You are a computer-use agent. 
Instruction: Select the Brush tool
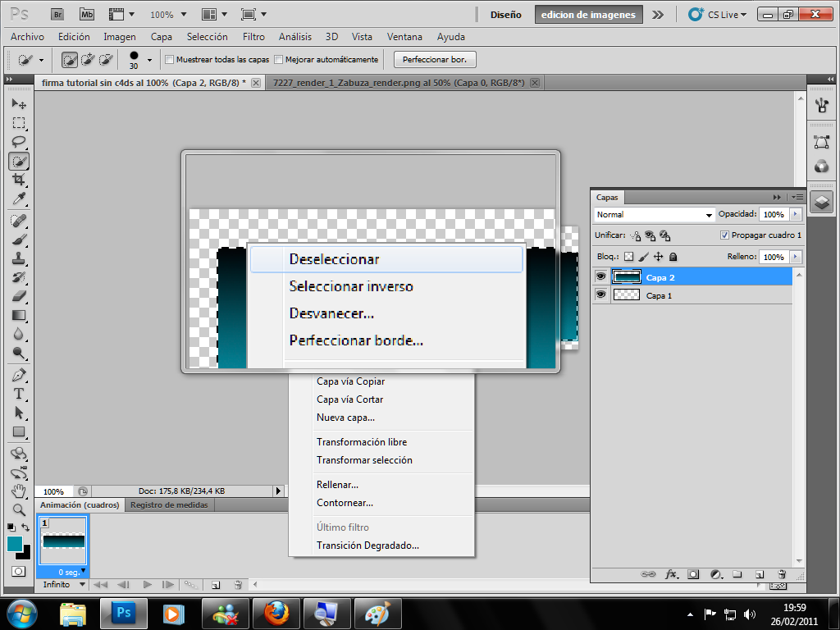(x=19, y=240)
